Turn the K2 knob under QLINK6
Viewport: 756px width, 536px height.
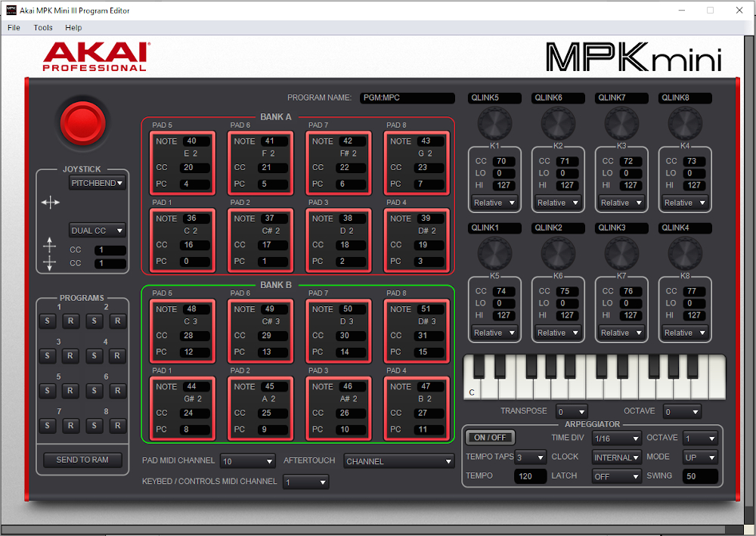click(558, 123)
